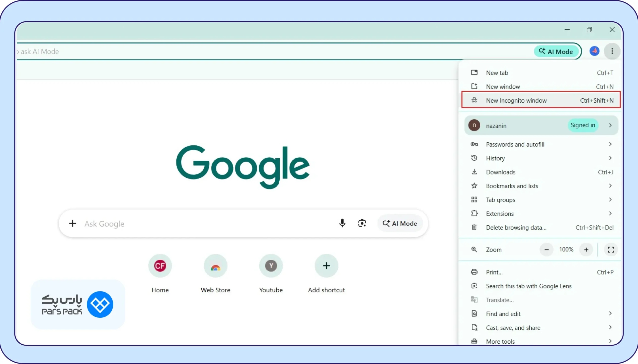This screenshot has width=638, height=364.
Task: Click the Incognito hat icon
Action: pyautogui.click(x=474, y=100)
